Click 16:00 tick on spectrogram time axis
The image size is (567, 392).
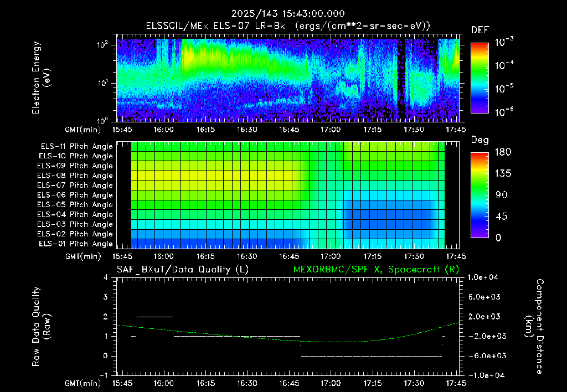(164, 130)
